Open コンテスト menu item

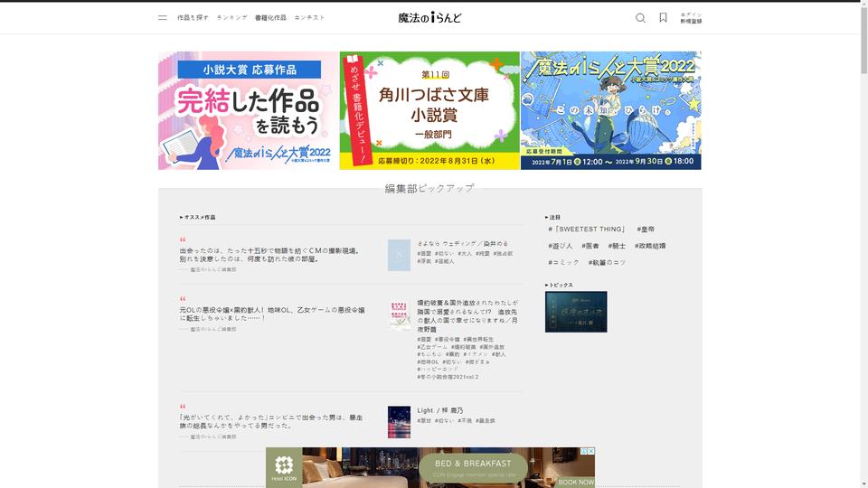[x=309, y=18]
